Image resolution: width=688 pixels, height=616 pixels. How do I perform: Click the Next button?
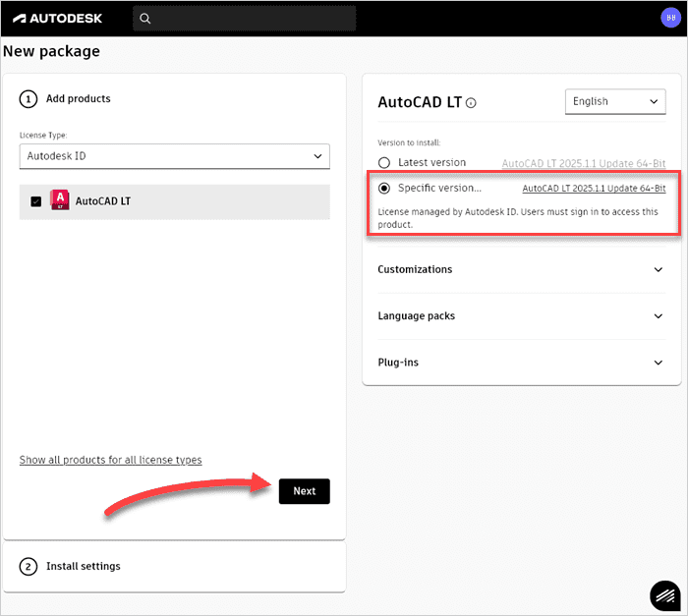click(304, 491)
